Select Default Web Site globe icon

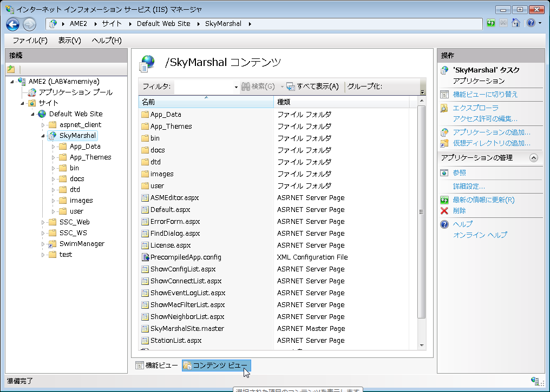(42, 114)
